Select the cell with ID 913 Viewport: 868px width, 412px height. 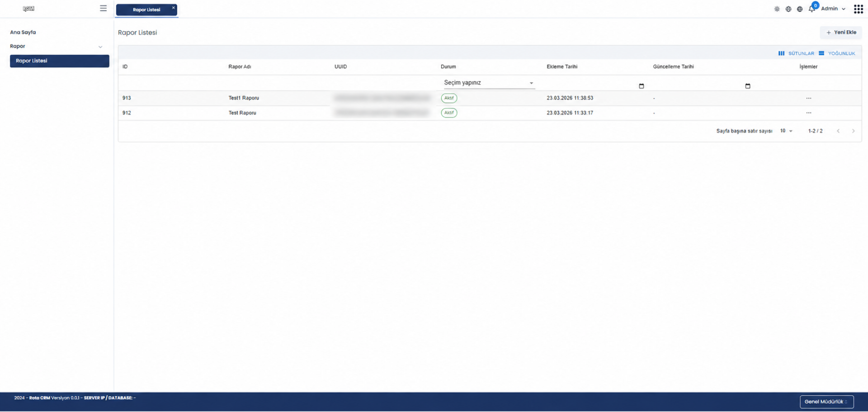(x=127, y=98)
